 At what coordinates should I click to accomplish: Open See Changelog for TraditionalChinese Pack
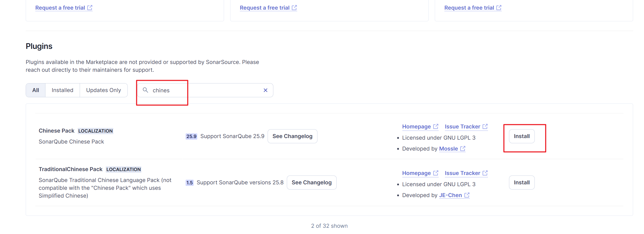(311, 183)
